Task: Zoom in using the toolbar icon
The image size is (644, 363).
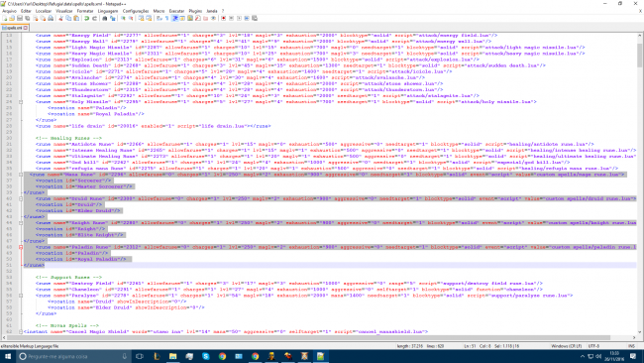Action: (123, 18)
